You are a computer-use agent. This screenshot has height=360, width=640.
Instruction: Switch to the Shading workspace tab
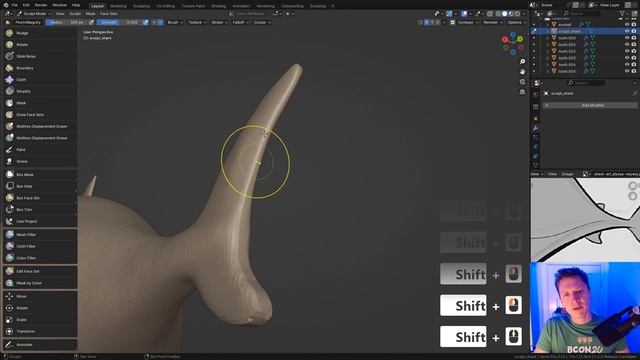point(218,6)
